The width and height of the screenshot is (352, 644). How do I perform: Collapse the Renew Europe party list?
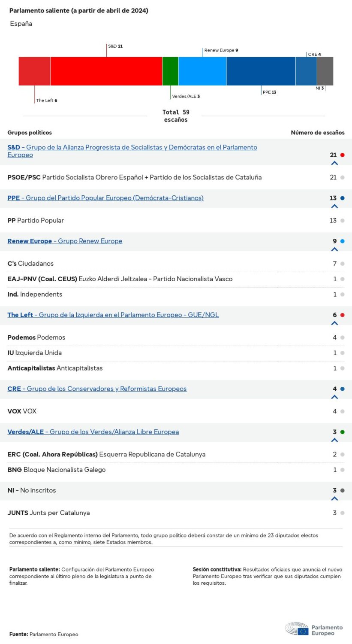point(334,249)
